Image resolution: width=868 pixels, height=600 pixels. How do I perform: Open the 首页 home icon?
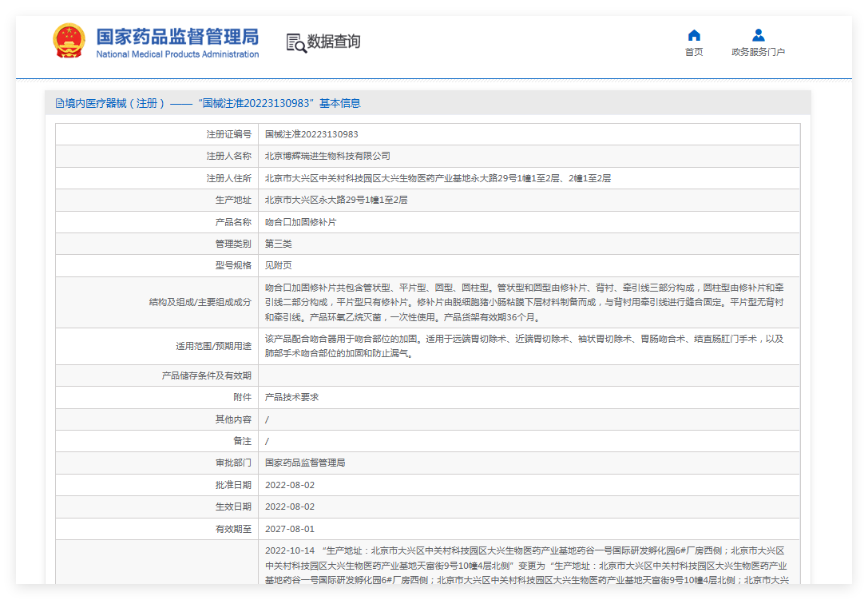pyautogui.click(x=694, y=35)
